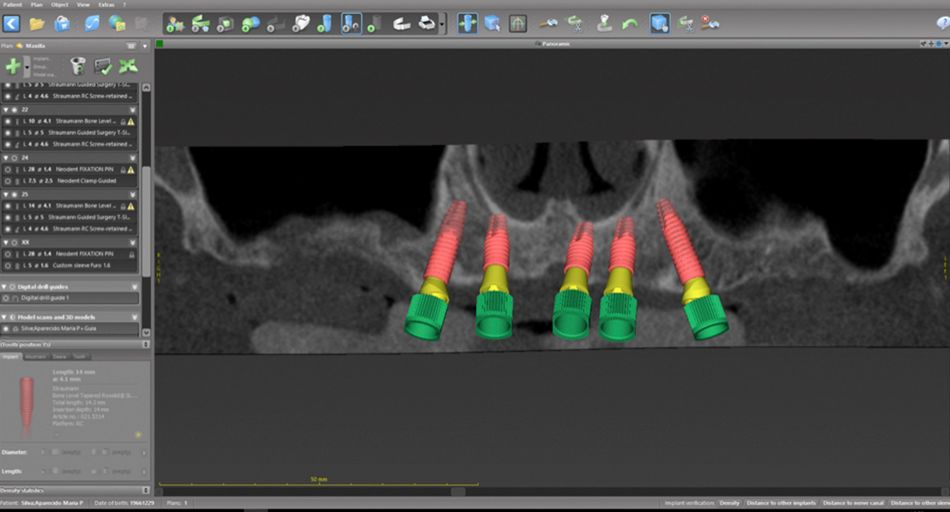Collapse the tooth 25 group
This screenshot has height=512, width=950.
click(6, 194)
